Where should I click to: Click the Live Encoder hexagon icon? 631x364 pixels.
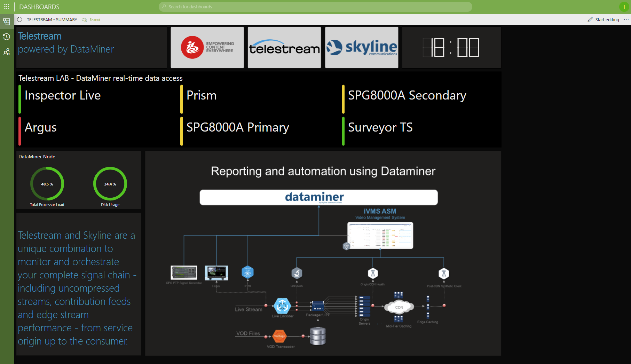click(x=282, y=306)
